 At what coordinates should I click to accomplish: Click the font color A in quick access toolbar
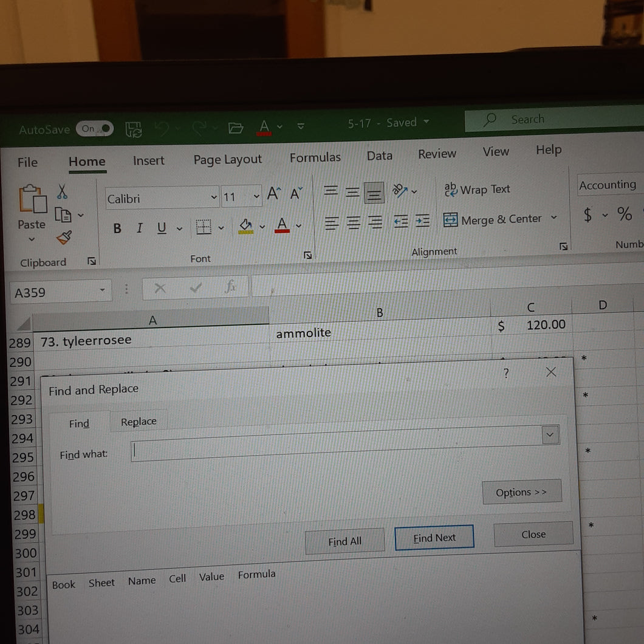click(264, 128)
